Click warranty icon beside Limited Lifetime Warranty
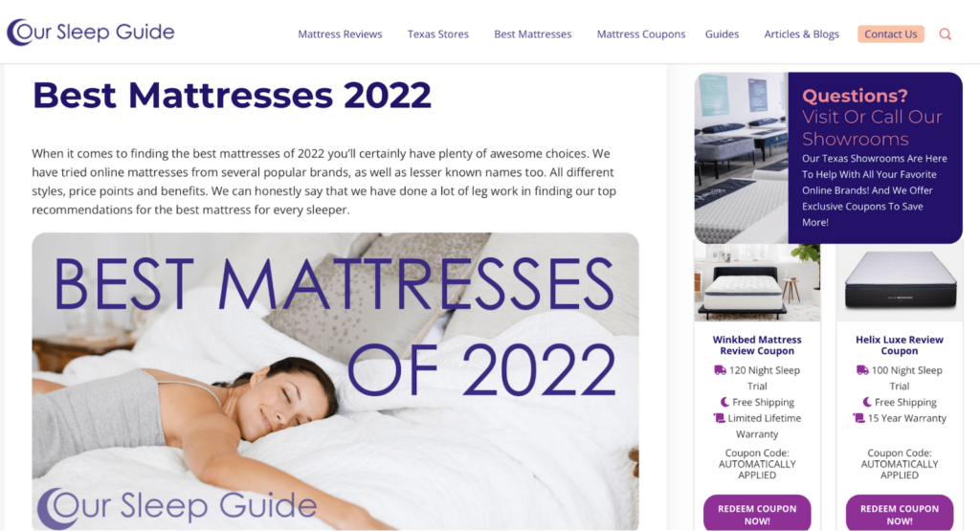This screenshot has width=980, height=531. (719, 418)
